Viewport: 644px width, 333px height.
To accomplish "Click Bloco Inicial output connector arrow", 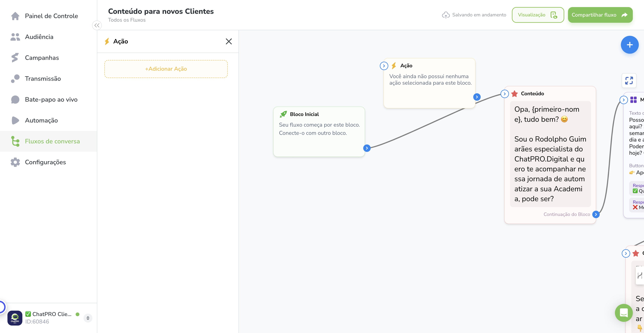I will coord(367,148).
